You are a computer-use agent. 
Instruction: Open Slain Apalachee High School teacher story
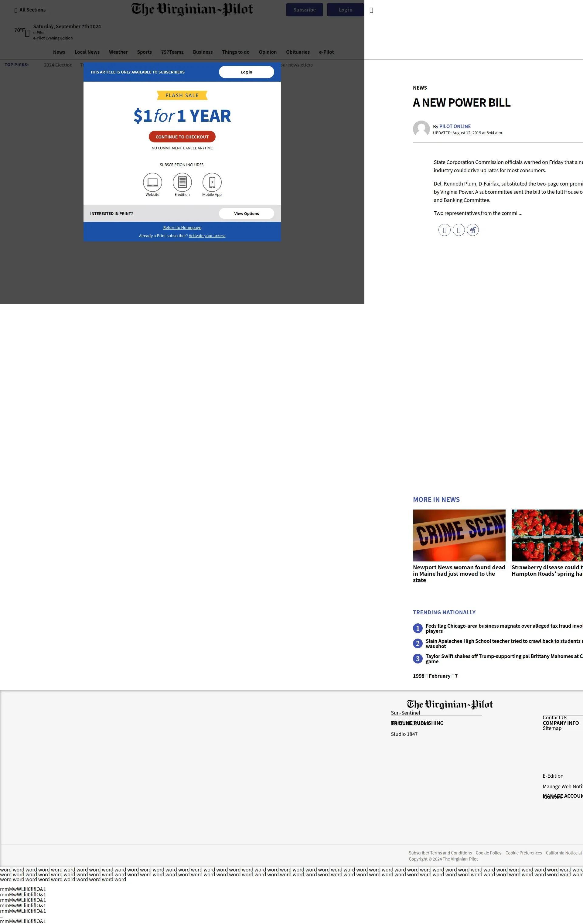click(x=504, y=643)
